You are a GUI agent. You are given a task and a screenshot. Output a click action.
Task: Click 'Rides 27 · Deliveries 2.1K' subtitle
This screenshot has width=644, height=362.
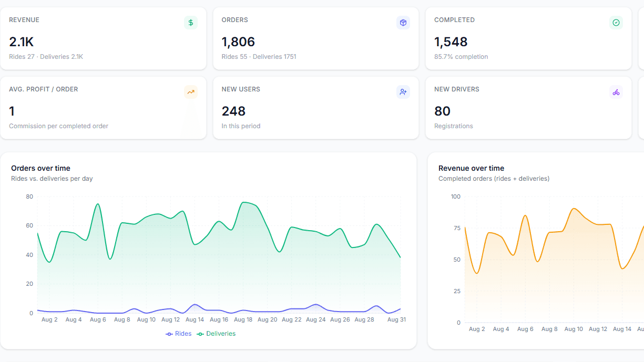(46, 57)
